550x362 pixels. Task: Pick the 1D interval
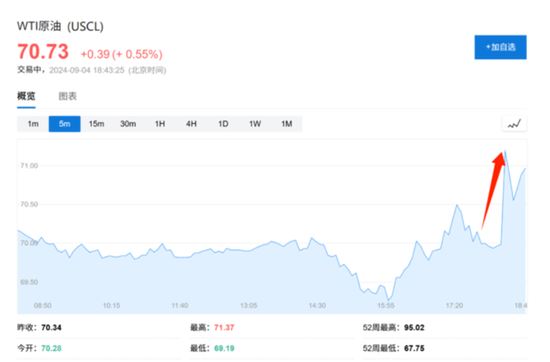click(x=223, y=124)
